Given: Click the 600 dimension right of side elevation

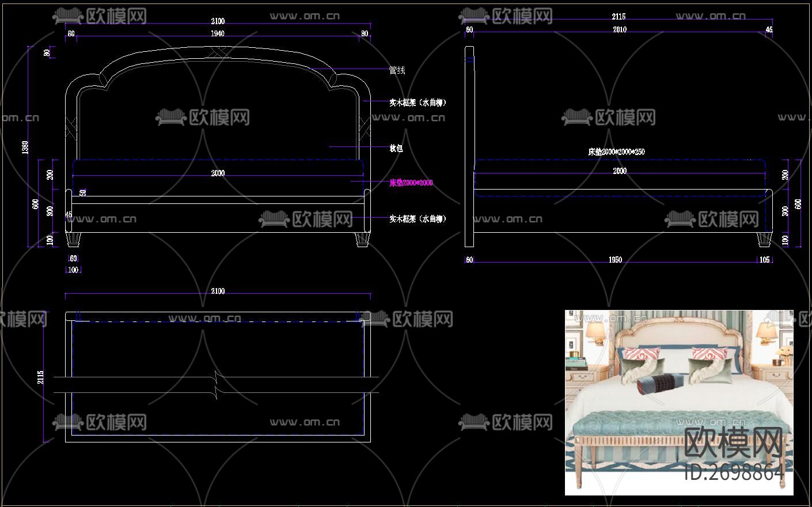Looking at the screenshot, I should [798, 204].
